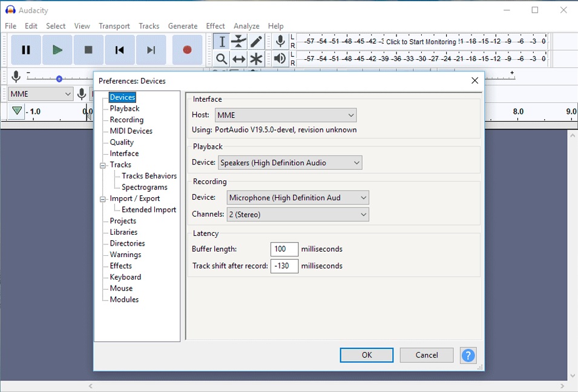
Task: Collapse the Import / Export tree node
Action: click(x=103, y=199)
